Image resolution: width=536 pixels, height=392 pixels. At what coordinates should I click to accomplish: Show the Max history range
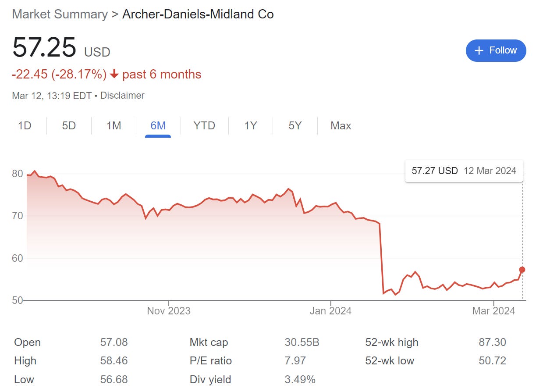point(341,126)
